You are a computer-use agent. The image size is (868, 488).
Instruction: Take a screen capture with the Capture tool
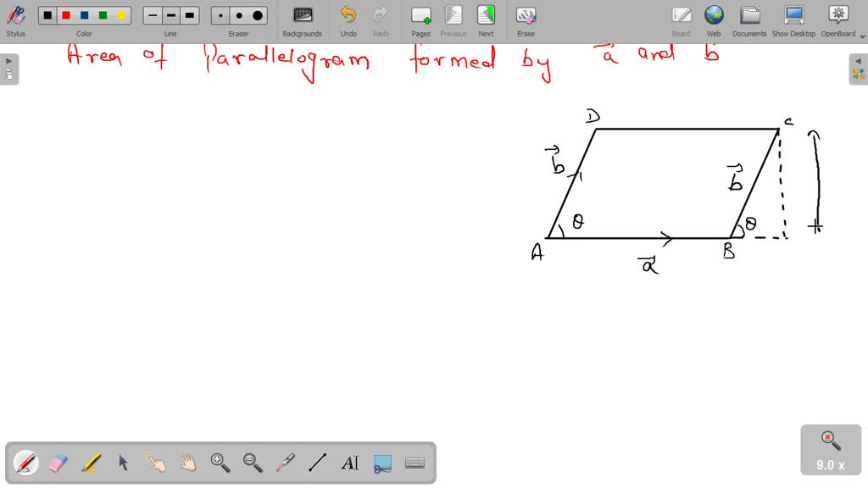(x=381, y=463)
